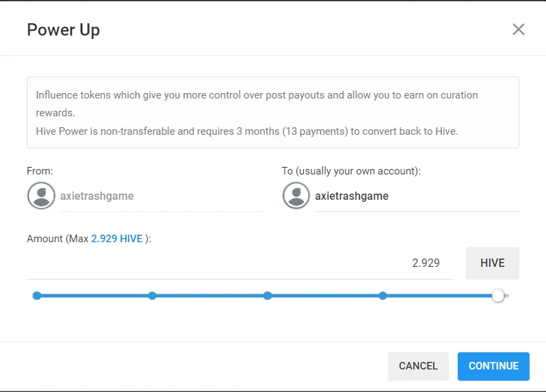546x392 pixels.
Task: Click the From: label
Action: tap(40, 171)
